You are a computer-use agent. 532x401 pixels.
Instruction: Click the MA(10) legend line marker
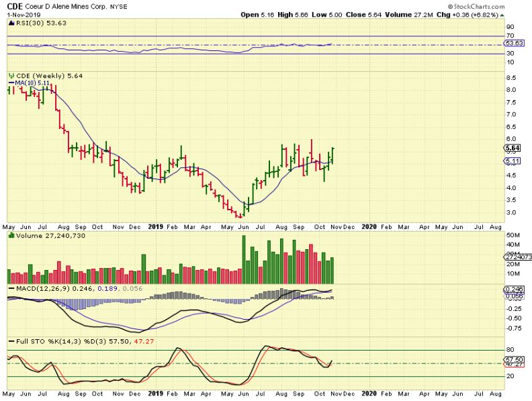click(11, 83)
